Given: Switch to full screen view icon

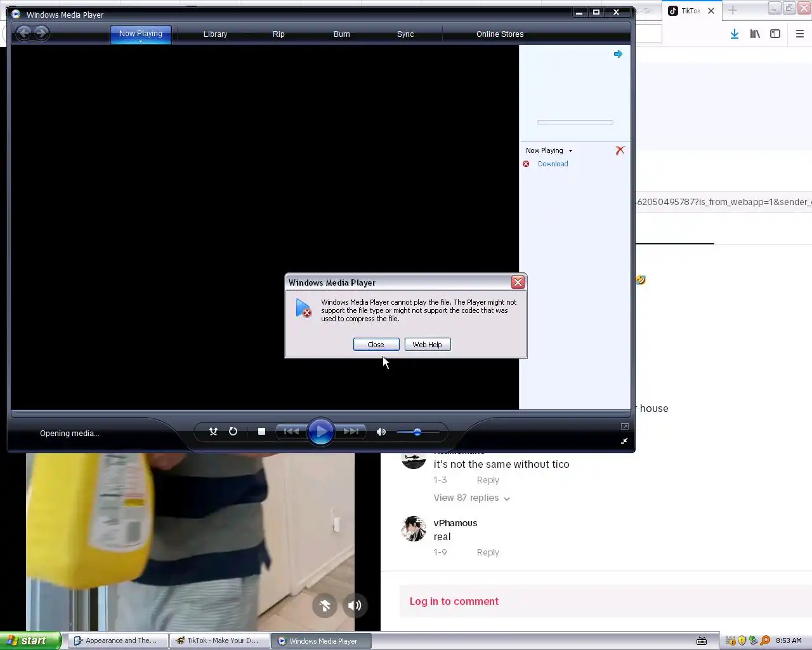Looking at the screenshot, I should [624, 427].
